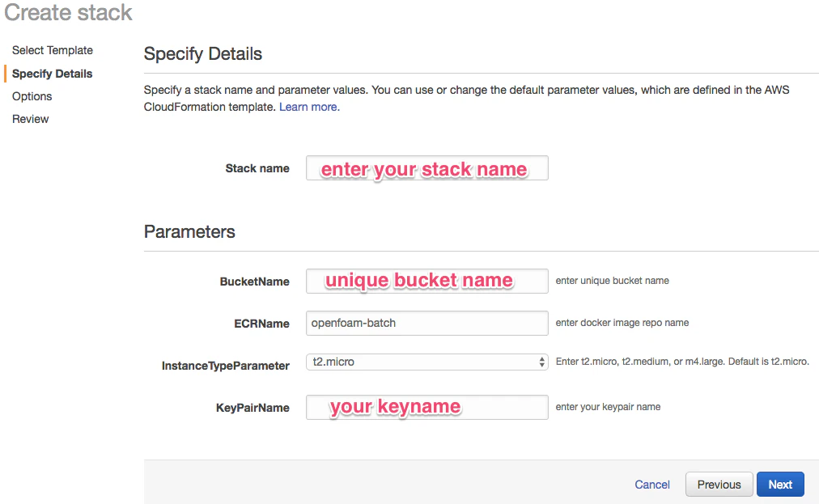Click the InstanceTypeParameter label
The image size is (819, 504).
click(x=226, y=366)
